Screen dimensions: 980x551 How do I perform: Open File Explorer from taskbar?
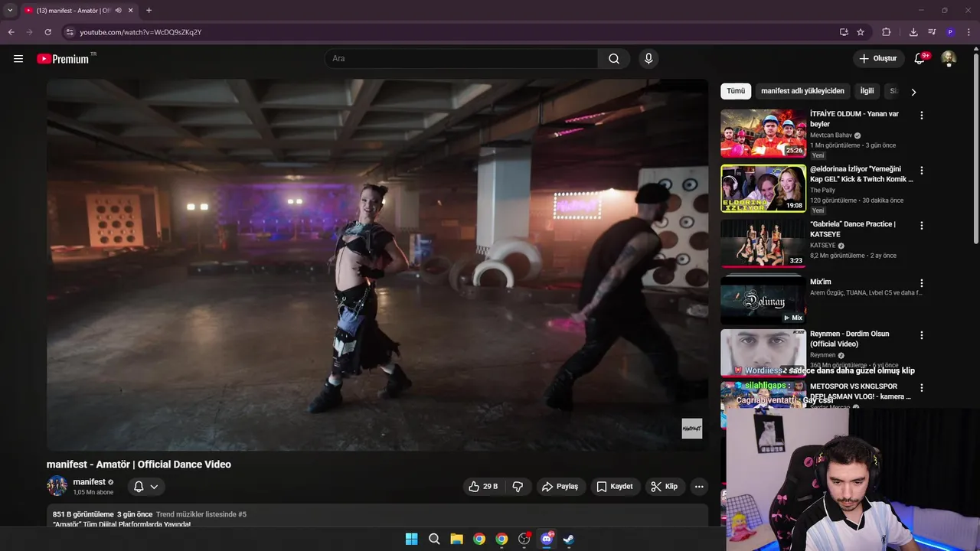tap(456, 539)
